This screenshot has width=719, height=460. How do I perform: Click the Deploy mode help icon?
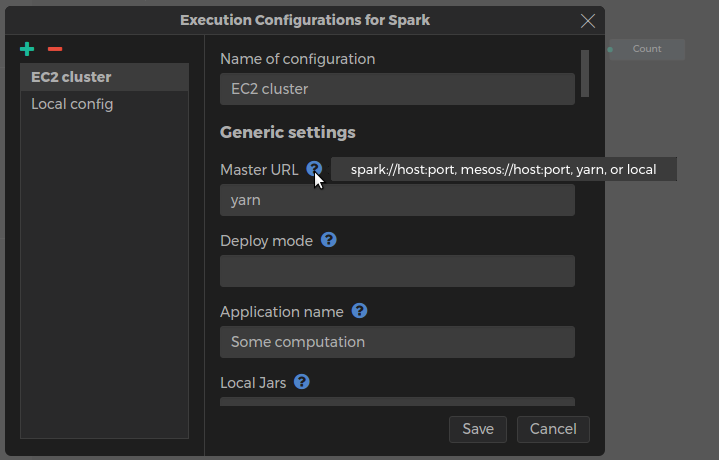pyautogui.click(x=328, y=240)
